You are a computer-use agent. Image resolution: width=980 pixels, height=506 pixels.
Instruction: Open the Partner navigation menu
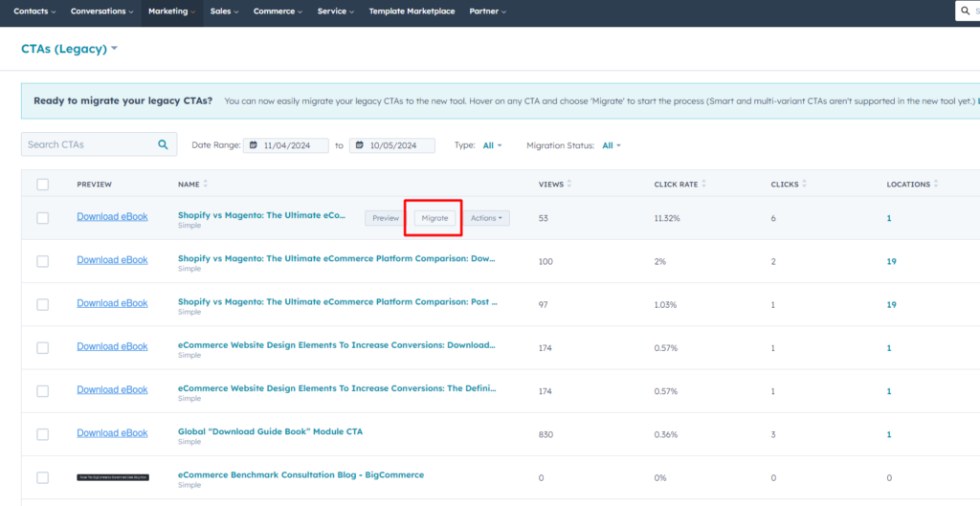tap(487, 11)
